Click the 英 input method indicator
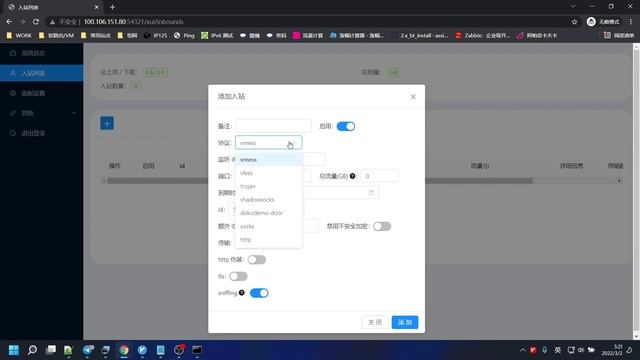The width and height of the screenshot is (640, 360). click(x=558, y=350)
